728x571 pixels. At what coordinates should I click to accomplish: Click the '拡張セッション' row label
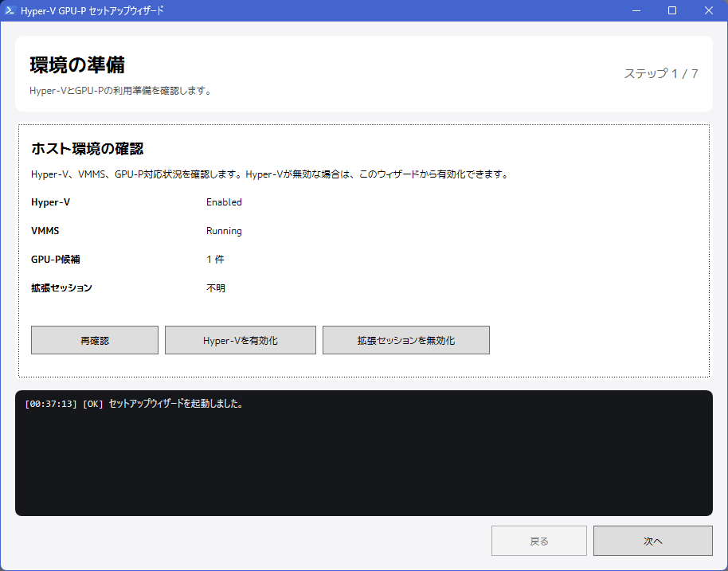pyautogui.click(x=61, y=287)
